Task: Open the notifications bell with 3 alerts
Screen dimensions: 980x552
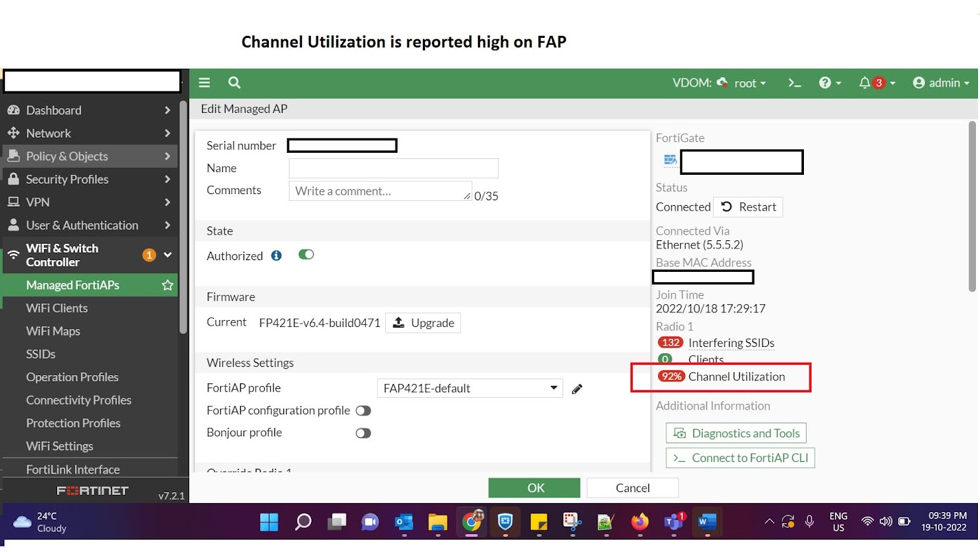Action: pyautogui.click(x=877, y=83)
